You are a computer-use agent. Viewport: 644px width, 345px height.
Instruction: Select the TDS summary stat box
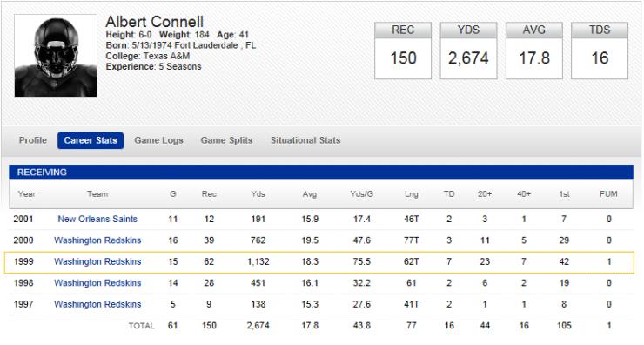600,51
